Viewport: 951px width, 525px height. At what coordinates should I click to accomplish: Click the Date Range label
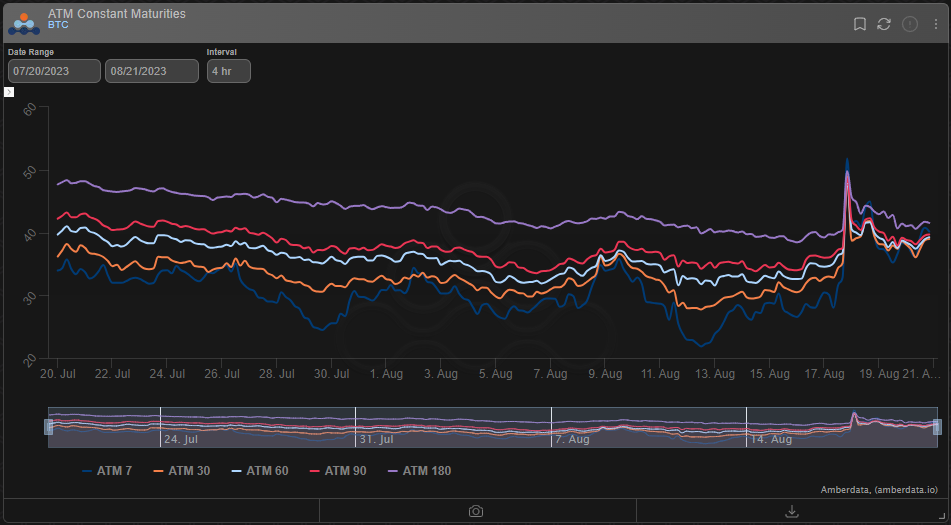[31, 52]
